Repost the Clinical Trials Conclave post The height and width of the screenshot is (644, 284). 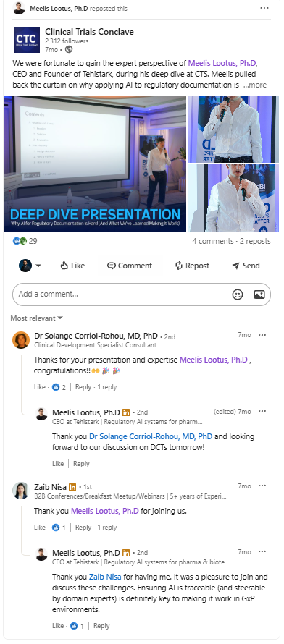coord(192,266)
